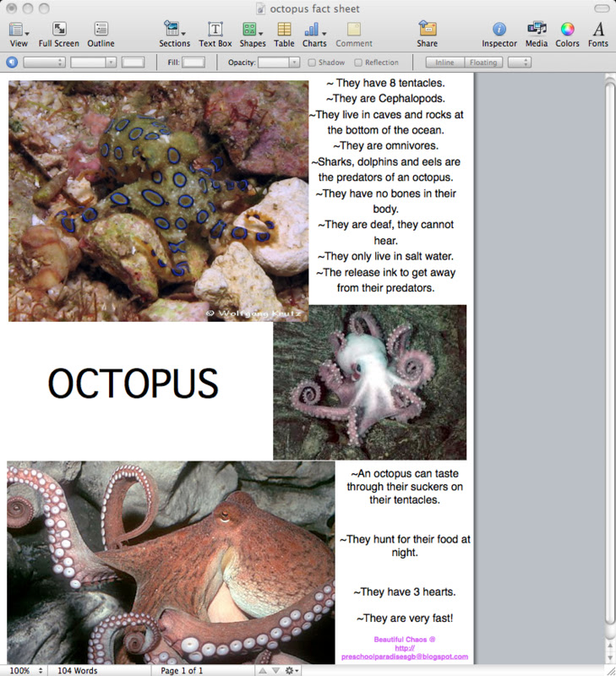Insert a Table
This screenshot has width=616, height=676.
(x=284, y=35)
